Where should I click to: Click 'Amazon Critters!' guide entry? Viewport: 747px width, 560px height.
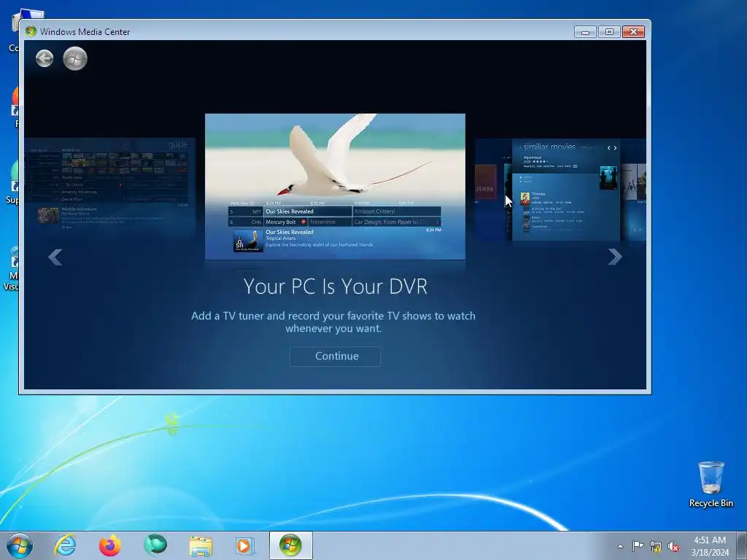point(397,211)
